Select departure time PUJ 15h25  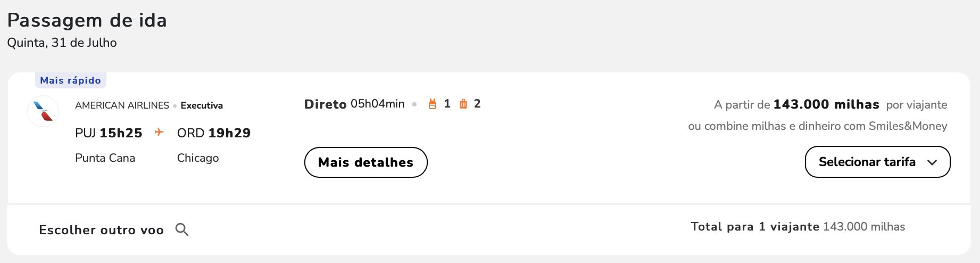point(109,133)
